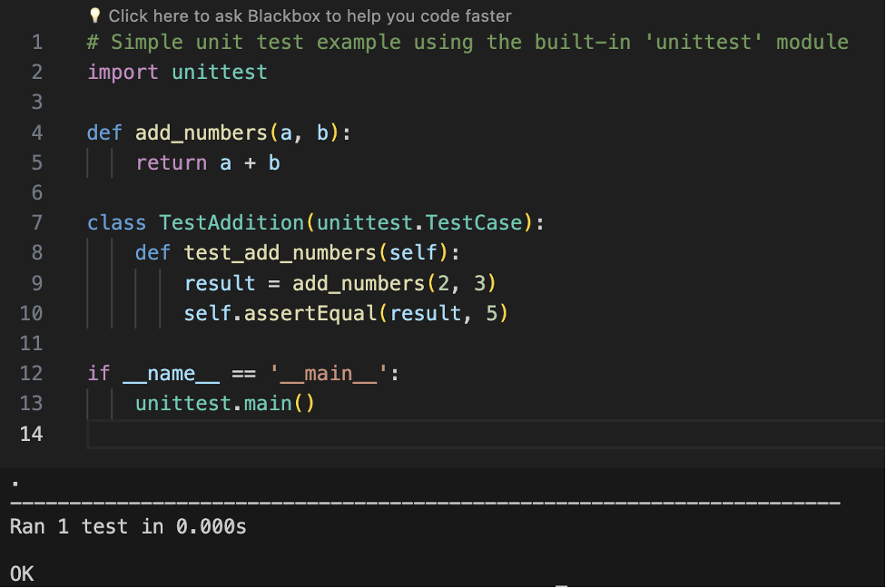Click line number 1 in the gutter
The width and height of the screenshot is (886, 588).
click(36, 43)
